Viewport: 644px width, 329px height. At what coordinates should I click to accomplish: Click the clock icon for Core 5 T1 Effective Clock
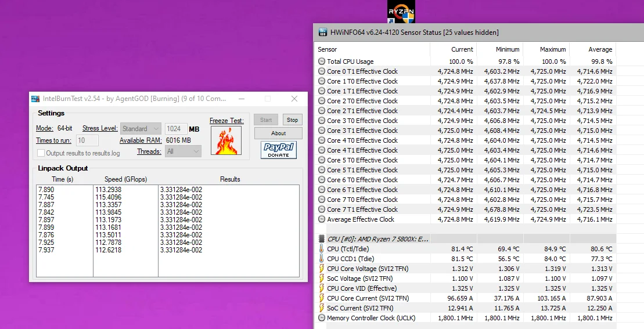(x=322, y=170)
